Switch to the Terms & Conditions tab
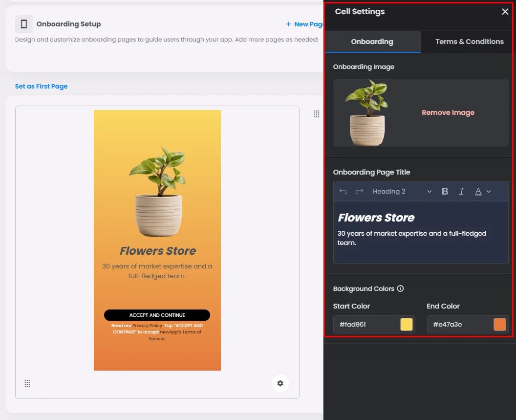The width and height of the screenshot is (516, 420). 469,42
